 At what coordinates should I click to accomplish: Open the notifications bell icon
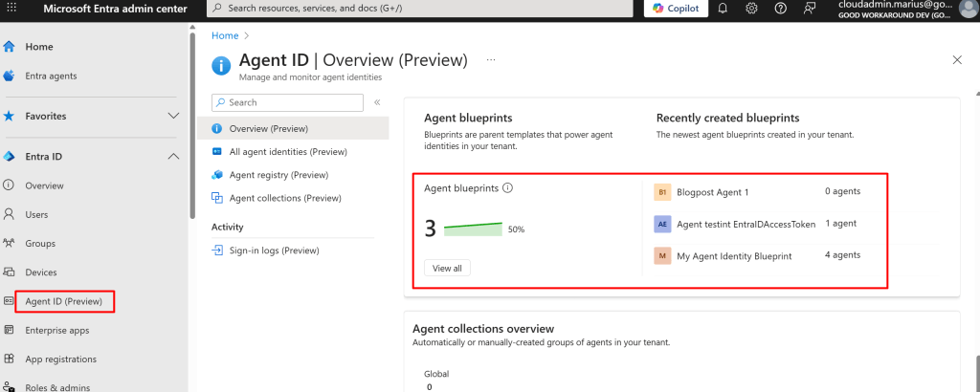pyautogui.click(x=724, y=9)
